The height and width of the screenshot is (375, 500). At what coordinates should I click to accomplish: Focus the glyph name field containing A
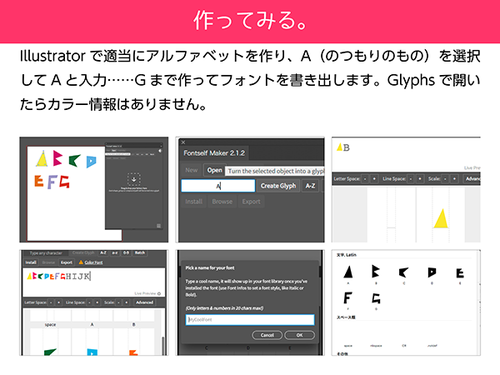coord(218,186)
